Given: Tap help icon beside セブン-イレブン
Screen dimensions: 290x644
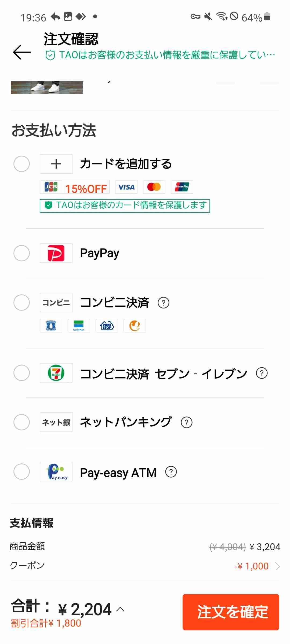Looking at the screenshot, I should [262, 373].
